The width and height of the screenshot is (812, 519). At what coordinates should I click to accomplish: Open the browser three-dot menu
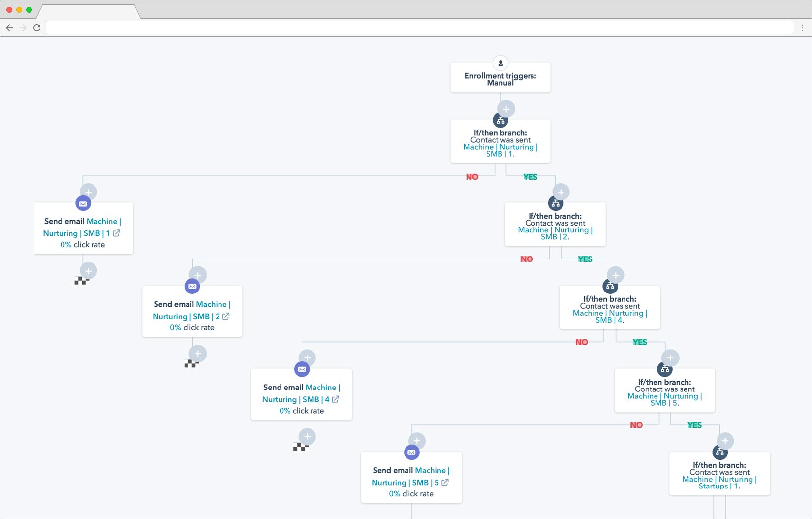[x=803, y=28]
